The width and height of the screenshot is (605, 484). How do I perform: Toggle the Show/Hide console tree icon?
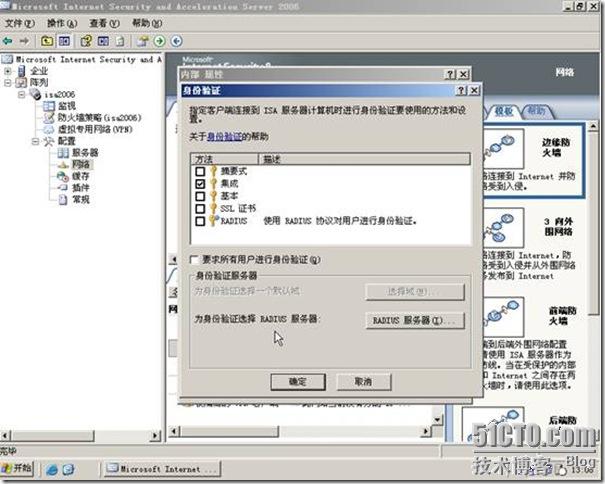[64, 41]
